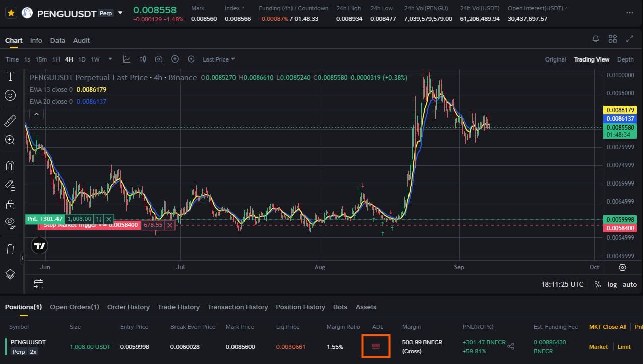Switch to Original chart view
The width and height of the screenshot is (643, 364).
click(555, 59)
